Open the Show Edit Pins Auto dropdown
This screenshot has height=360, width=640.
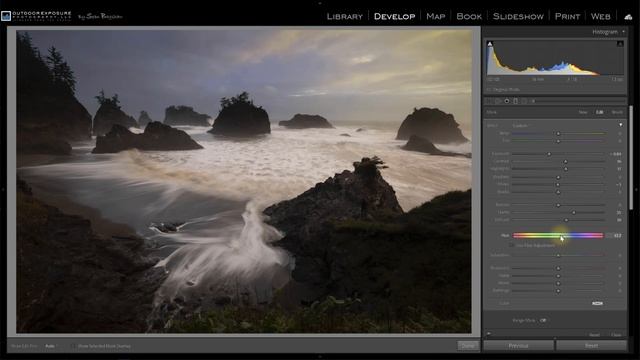click(51, 346)
